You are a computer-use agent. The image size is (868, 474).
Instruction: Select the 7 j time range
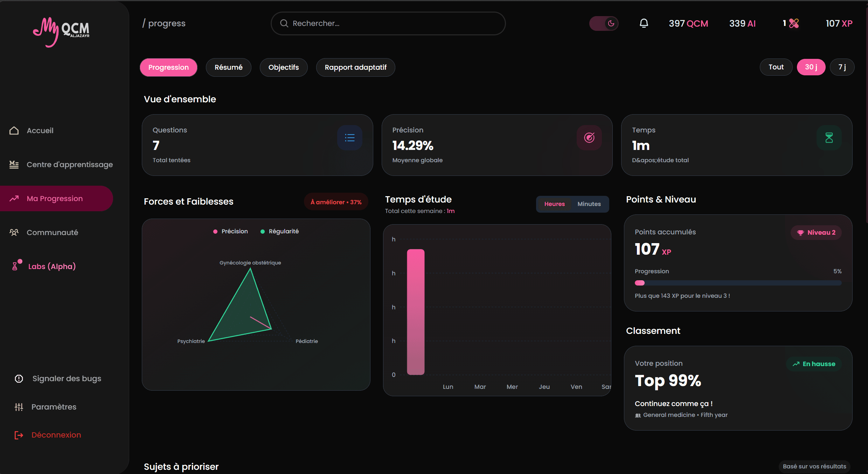[x=842, y=67]
